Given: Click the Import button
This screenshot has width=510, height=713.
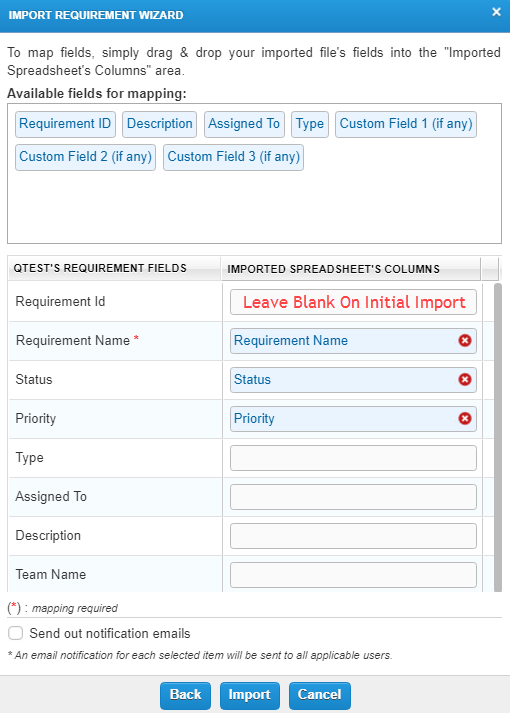Looking at the screenshot, I should click(250, 695).
